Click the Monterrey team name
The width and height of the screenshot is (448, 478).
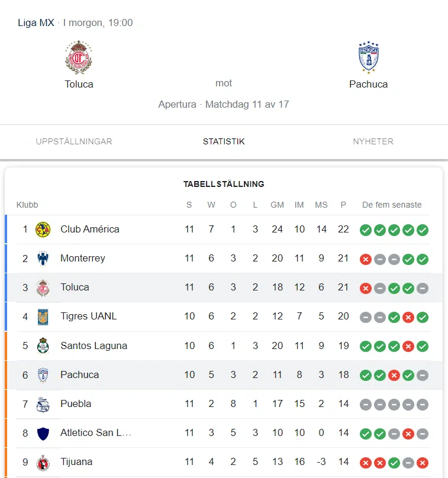(83, 258)
